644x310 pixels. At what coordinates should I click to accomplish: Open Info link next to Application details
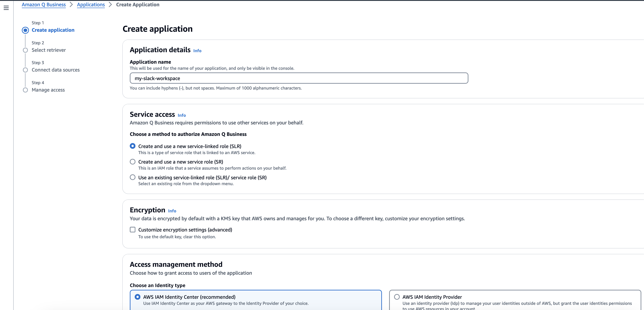click(197, 51)
